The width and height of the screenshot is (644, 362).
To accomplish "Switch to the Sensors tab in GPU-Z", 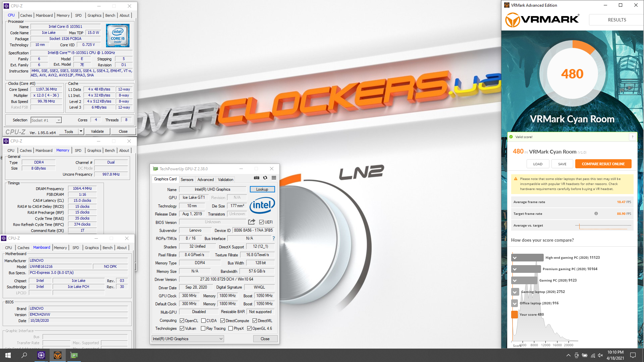I will pos(187,180).
